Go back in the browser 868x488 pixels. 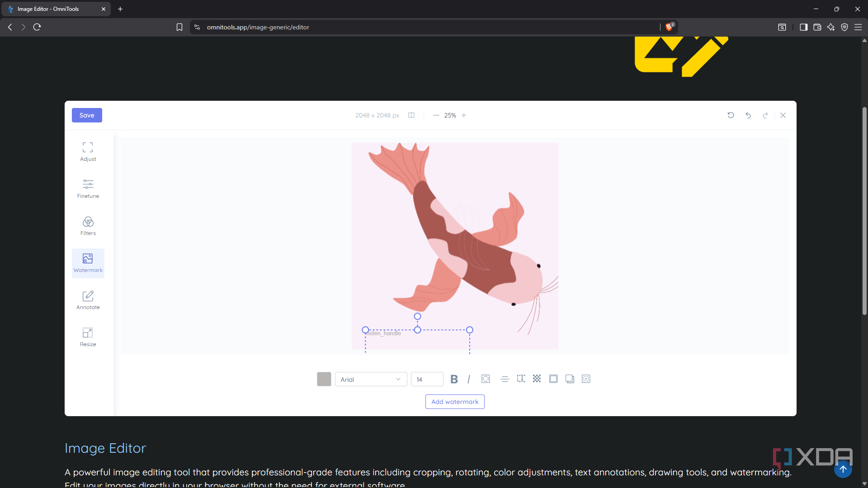pyautogui.click(x=10, y=27)
